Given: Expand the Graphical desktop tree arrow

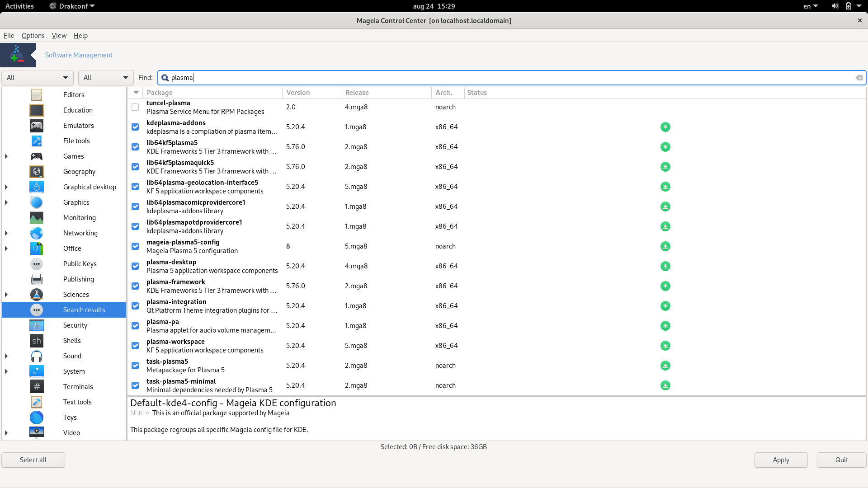Looking at the screenshot, I should point(6,187).
